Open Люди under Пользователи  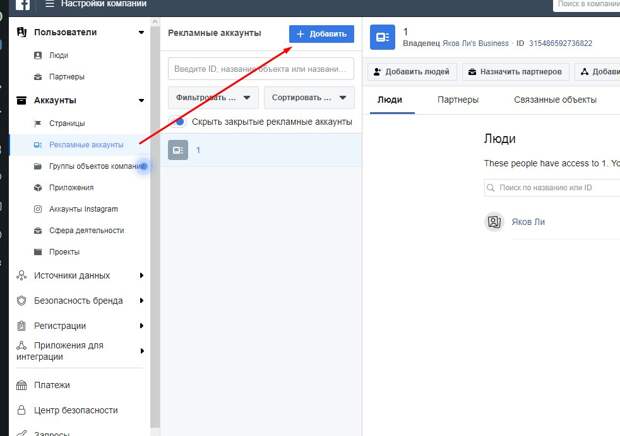(x=59, y=55)
